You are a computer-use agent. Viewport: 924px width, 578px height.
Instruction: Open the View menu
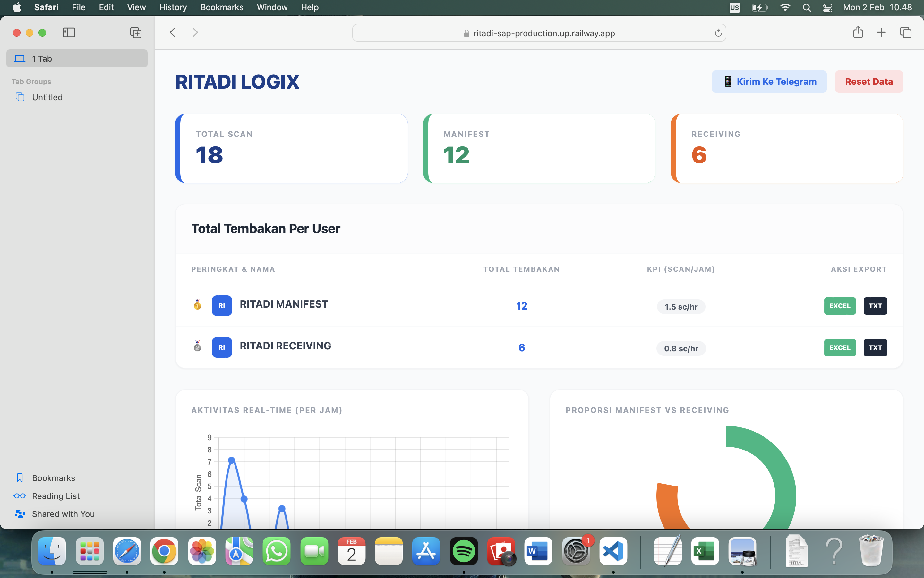click(136, 7)
